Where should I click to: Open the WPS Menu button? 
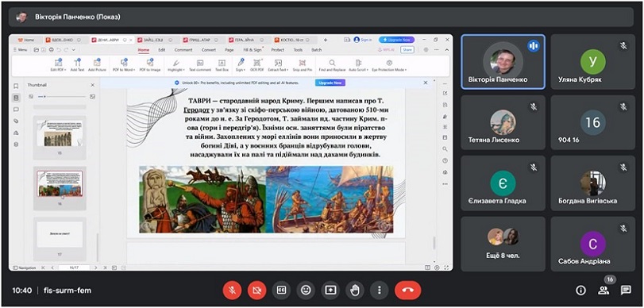pos(21,50)
